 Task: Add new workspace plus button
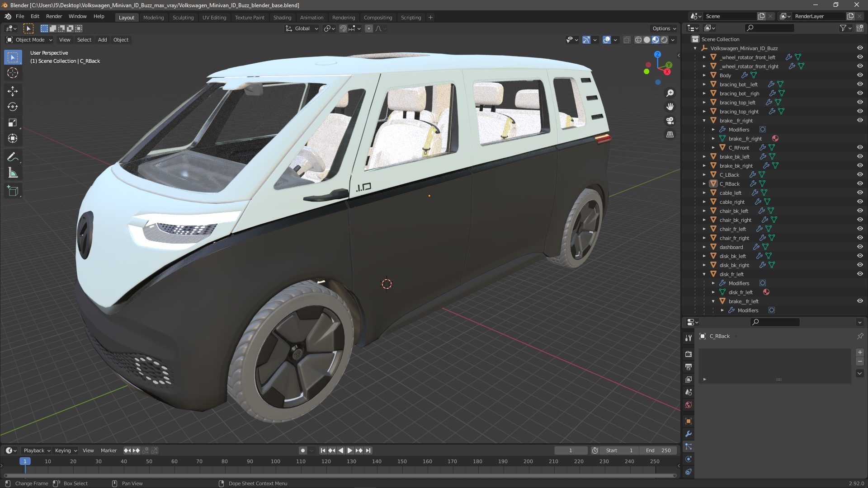point(430,18)
